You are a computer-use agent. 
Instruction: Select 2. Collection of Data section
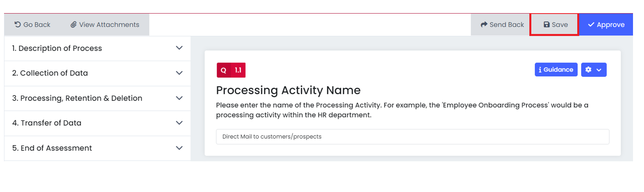pos(97,73)
